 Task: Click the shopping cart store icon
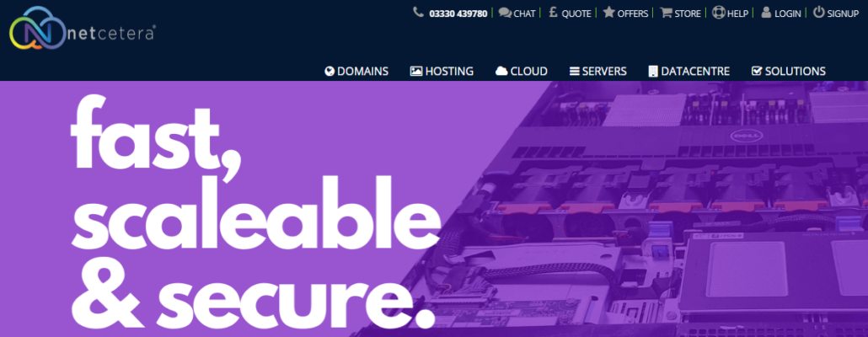pyautogui.click(x=666, y=13)
